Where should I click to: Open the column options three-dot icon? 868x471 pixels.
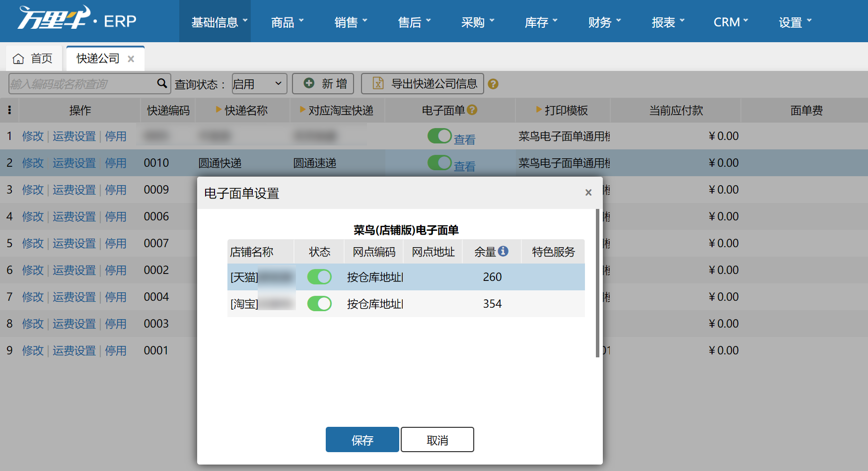pyautogui.click(x=9, y=110)
